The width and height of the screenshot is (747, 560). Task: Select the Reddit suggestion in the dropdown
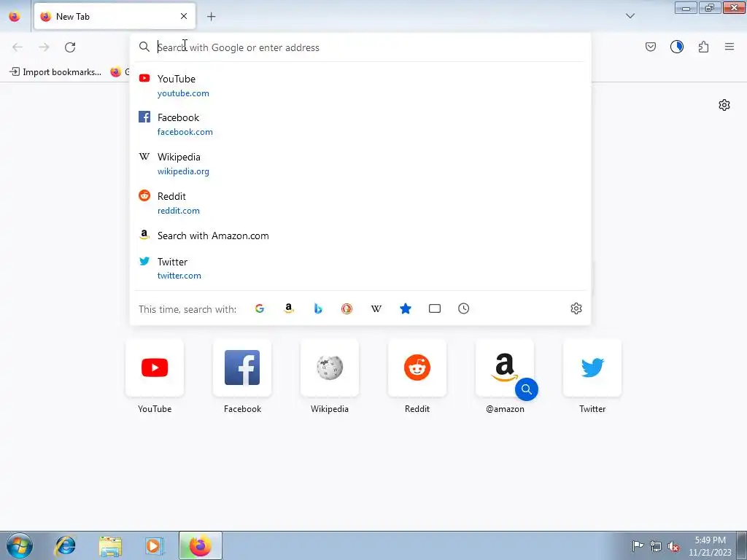coord(360,203)
